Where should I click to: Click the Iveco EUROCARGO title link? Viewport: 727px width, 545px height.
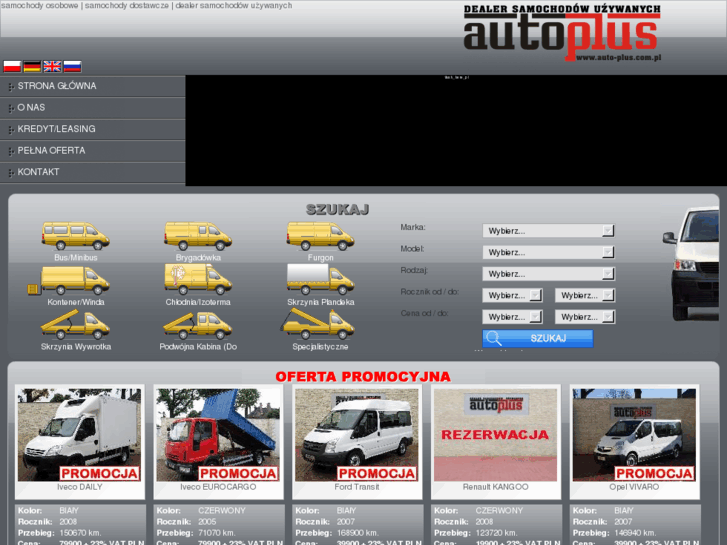pos(218,487)
